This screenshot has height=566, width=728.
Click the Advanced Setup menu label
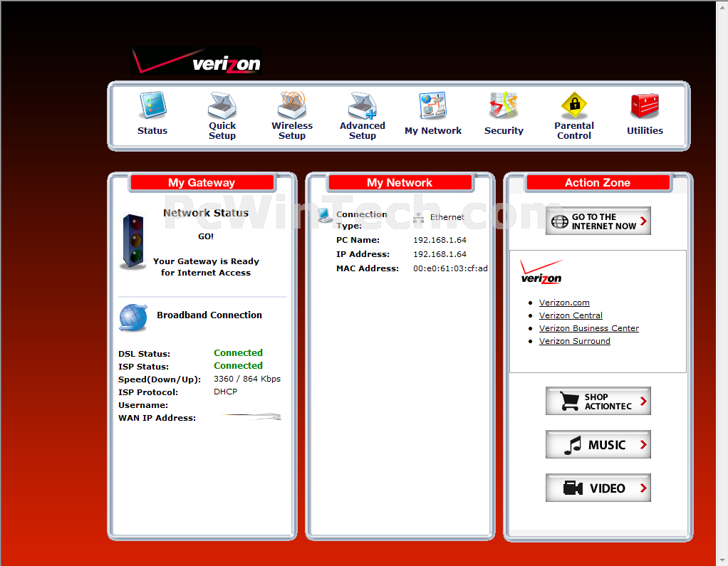click(x=362, y=131)
